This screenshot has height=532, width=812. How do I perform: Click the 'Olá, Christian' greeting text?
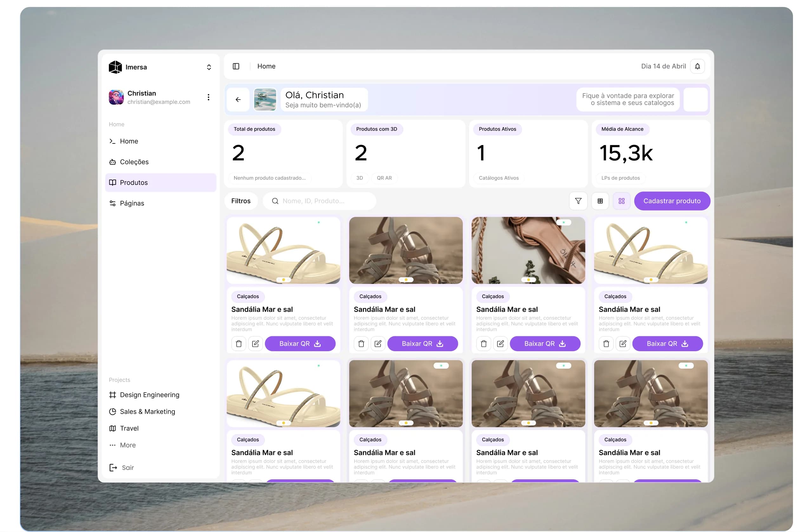click(x=314, y=95)
